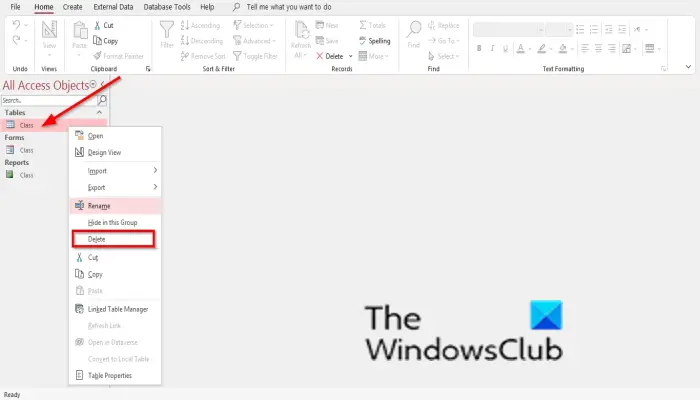Sort records Ascending
The width and height of the screenshot is (700, 400).
pyautogui.click(x=200, y=25)
